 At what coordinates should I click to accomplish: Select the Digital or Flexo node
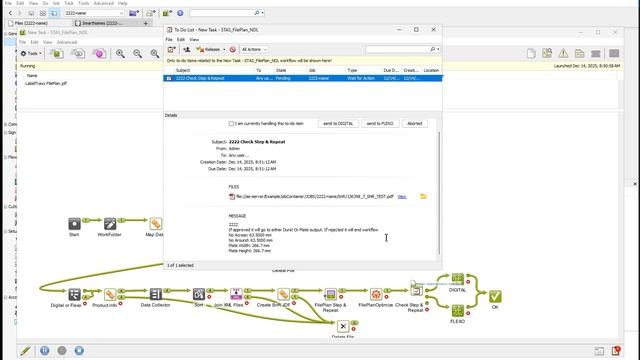click(74, 294)
